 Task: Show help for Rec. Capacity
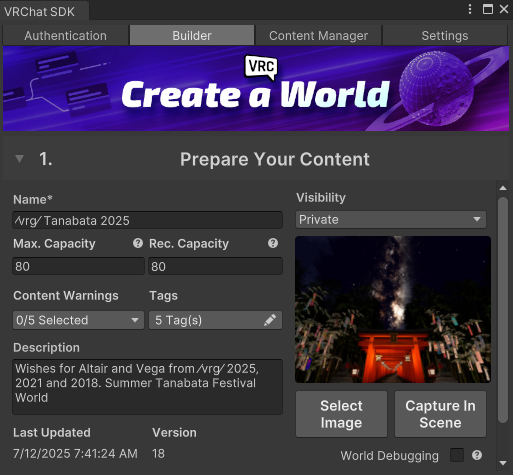[273, 243]
